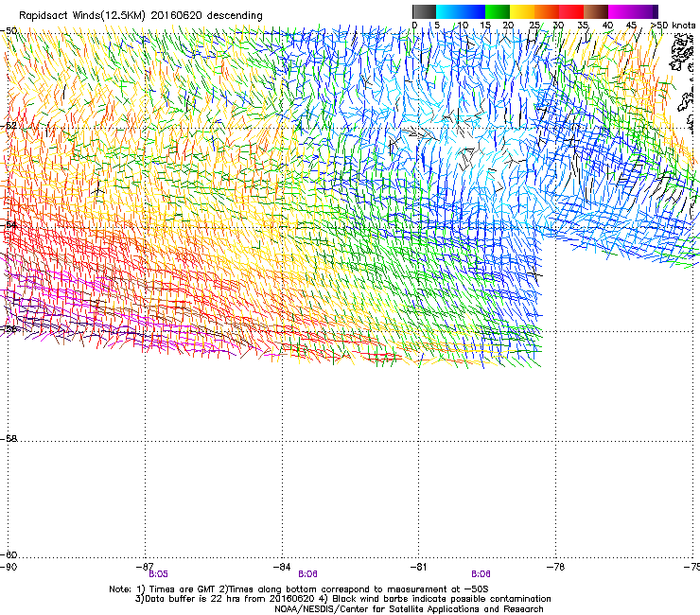Click the purple '8:05' time label
Viewport: 700px width, 615px height.
coord(159,574)
